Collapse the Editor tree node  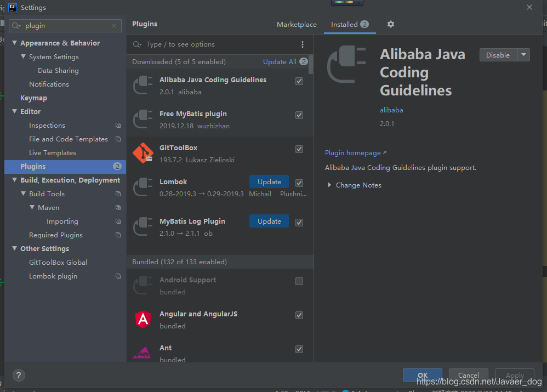[x=14, y=111]
